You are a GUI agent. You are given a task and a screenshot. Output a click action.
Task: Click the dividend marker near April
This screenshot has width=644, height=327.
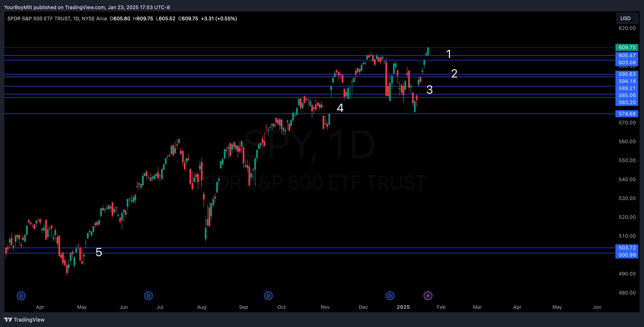point(21,296)
